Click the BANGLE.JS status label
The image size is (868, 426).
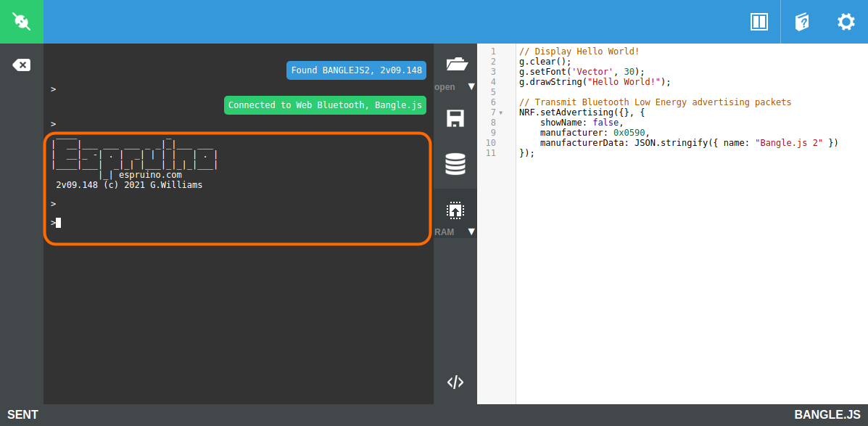[x=827, y=415]
